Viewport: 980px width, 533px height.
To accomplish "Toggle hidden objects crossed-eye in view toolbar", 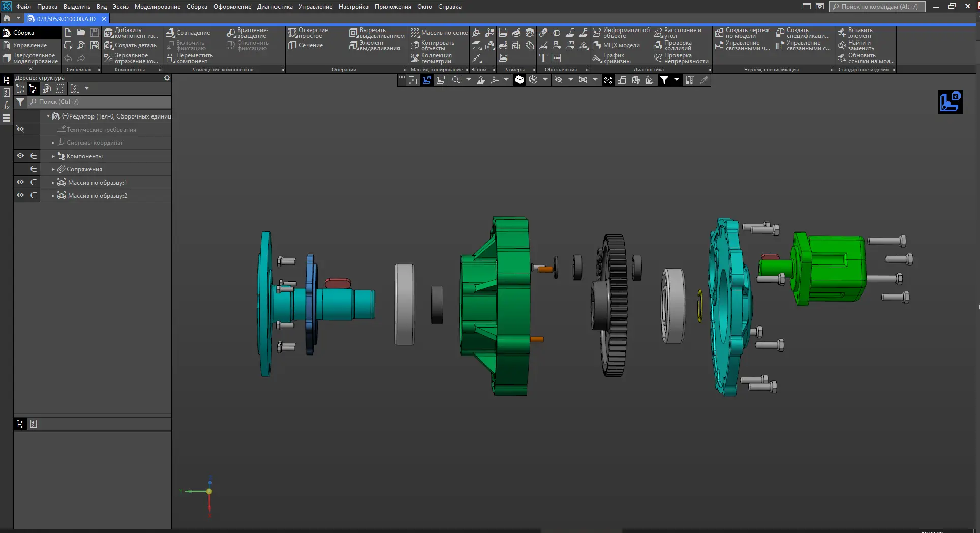I will pos(559,80).
